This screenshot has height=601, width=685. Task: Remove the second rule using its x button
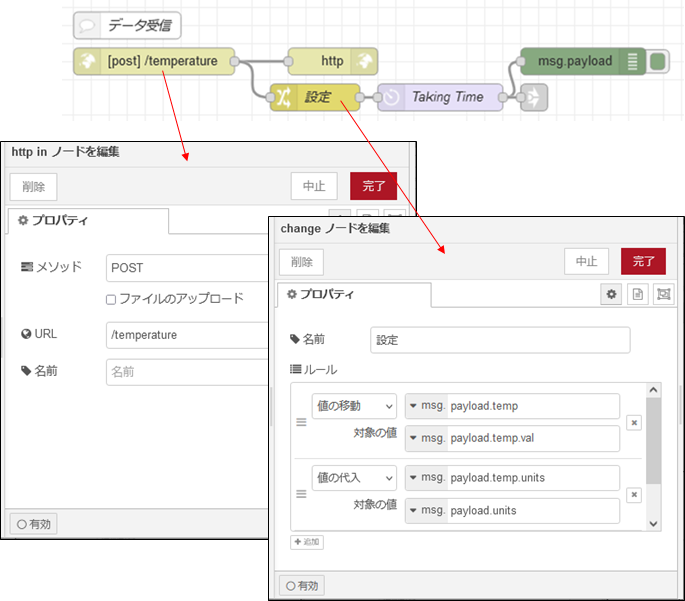pos(633,494)
